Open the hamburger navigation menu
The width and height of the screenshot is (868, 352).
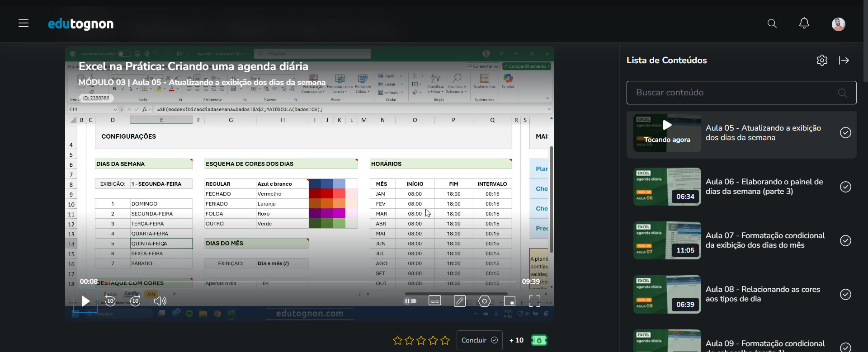pos(24,23)
